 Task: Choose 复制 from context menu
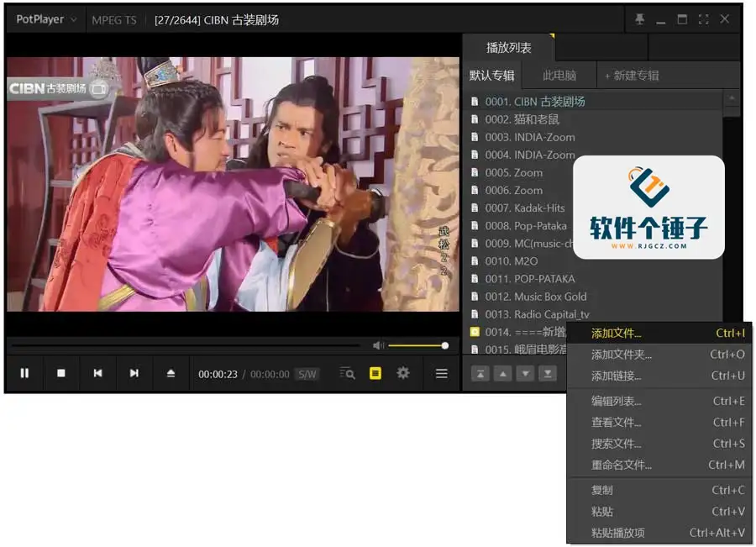tap(659, 490)
